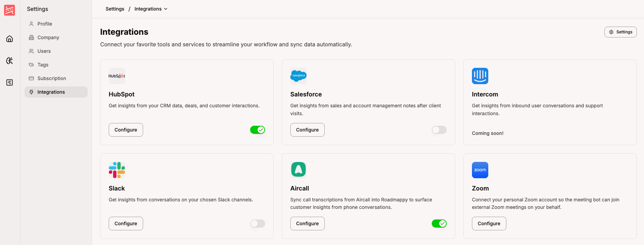Screen dimensions: 644x245
Task: Click the Aircall green logo
Action: [x=298, y=169]
